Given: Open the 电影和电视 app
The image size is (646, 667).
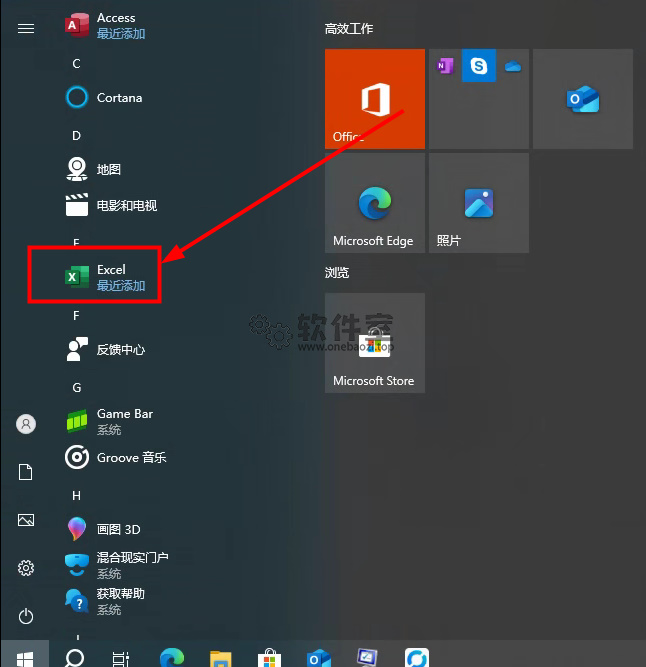Looking at the screenshot, I should coord(111,205).
